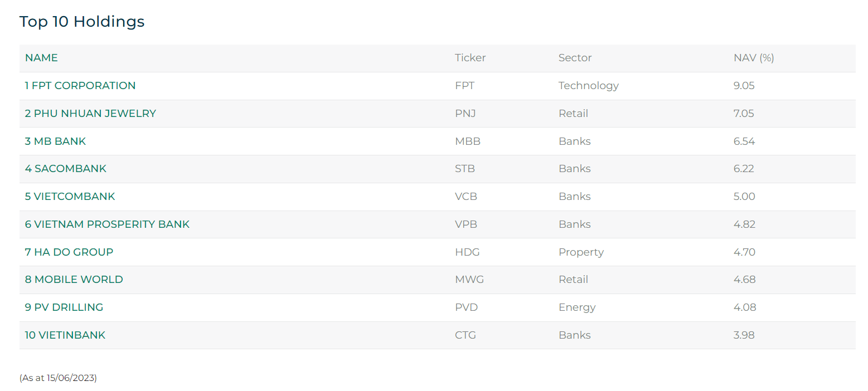The width and height of the screenshot is (868, 391).
Task: Click the Top 10 Holdings heading
Action: pos(82,22)
